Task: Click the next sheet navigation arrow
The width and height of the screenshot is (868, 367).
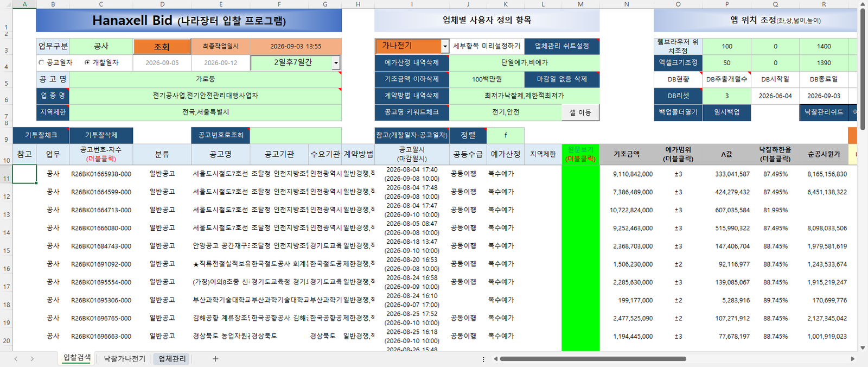Action: (x=32, y=359)
